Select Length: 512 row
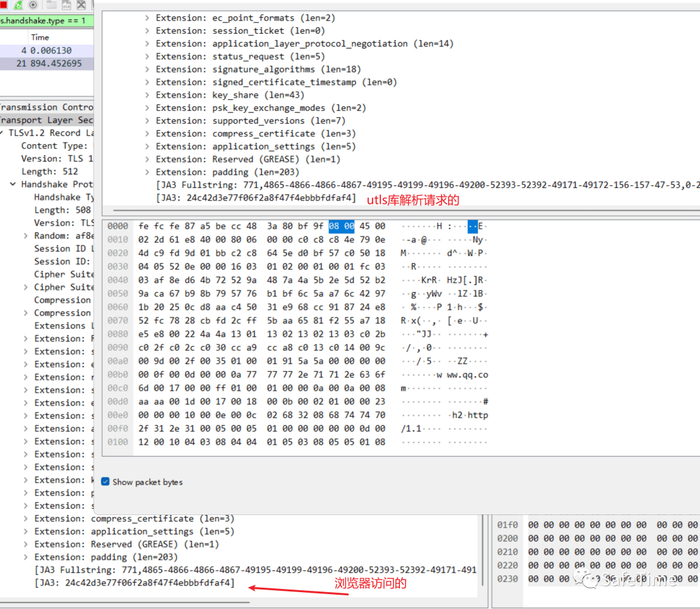Screen dimensions: 700x609 tap(49, 171)
